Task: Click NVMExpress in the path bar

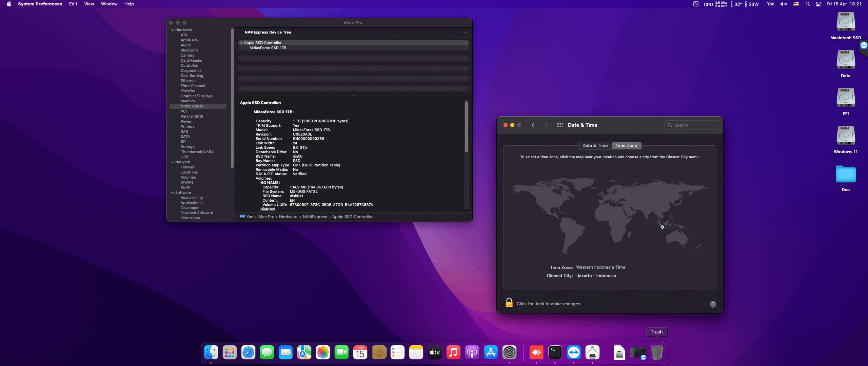Action: 315,217
